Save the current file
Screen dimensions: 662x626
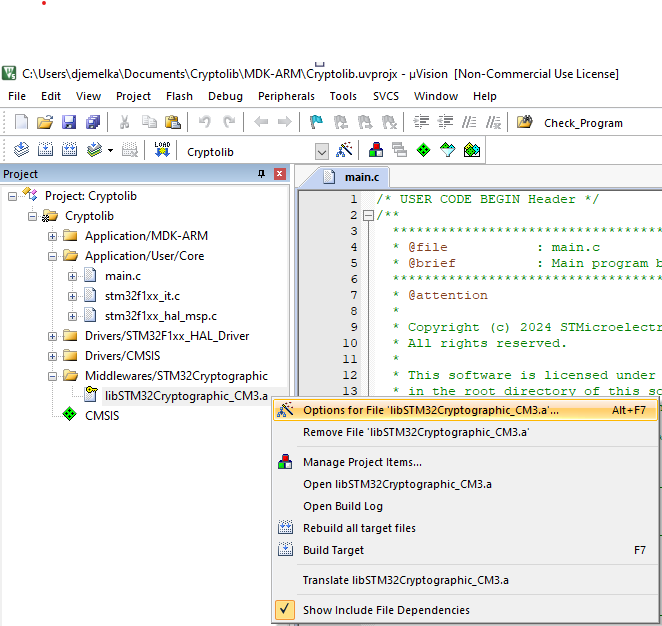click(69, 122)
